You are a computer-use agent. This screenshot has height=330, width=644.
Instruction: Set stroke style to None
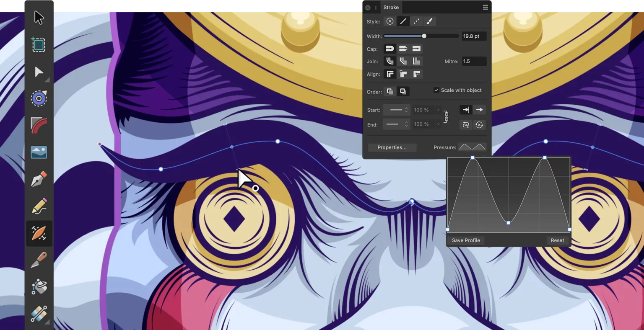pyautogui.click(x=390, y=21)
